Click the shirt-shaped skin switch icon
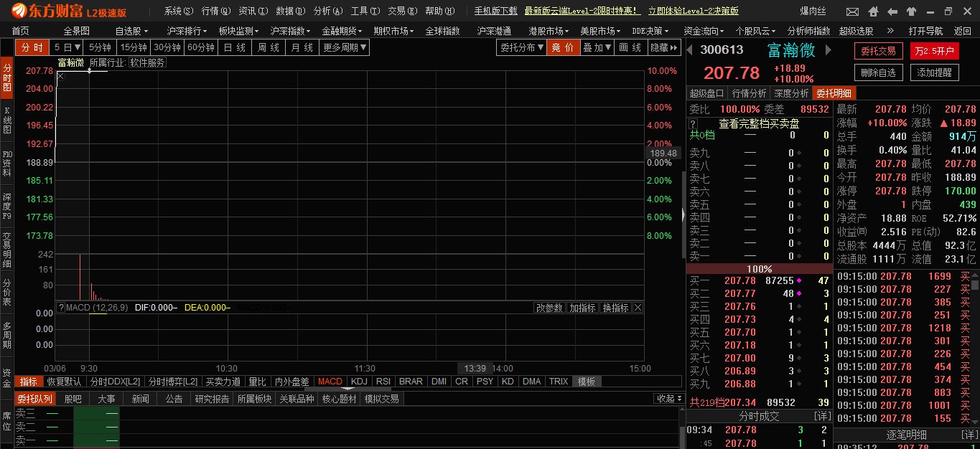The height and width of the screenshot is (449, 980). point(912,11)
